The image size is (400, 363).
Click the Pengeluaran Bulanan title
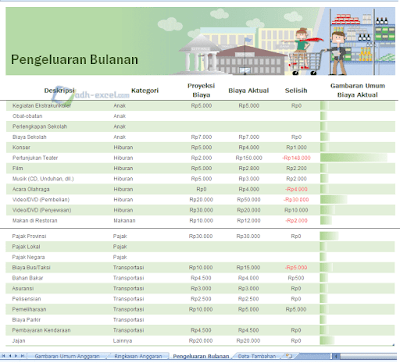[x=74, y=59]
